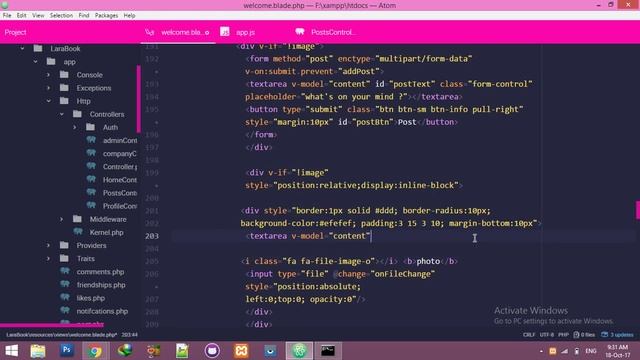Click the file path in status bar

[x=62, y=335]
